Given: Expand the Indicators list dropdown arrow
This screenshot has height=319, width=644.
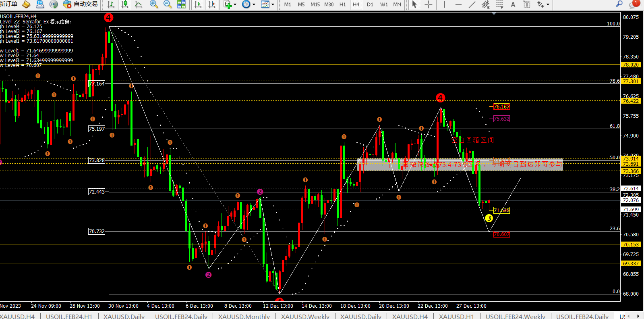Looking at the screenshot, I should pos(235,5).
